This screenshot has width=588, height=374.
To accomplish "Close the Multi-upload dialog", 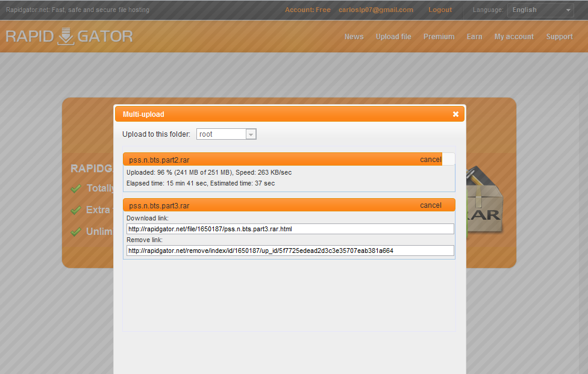I will (x=455, y=114).
